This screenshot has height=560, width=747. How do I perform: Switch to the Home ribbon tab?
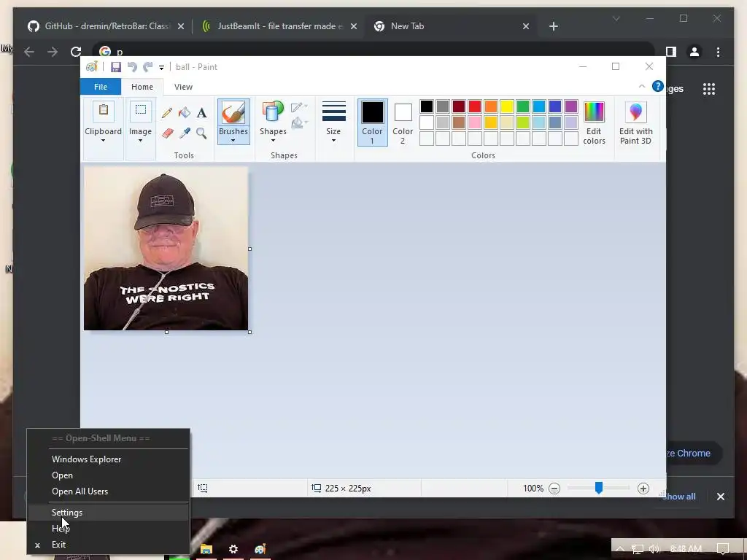pos(142,87)
